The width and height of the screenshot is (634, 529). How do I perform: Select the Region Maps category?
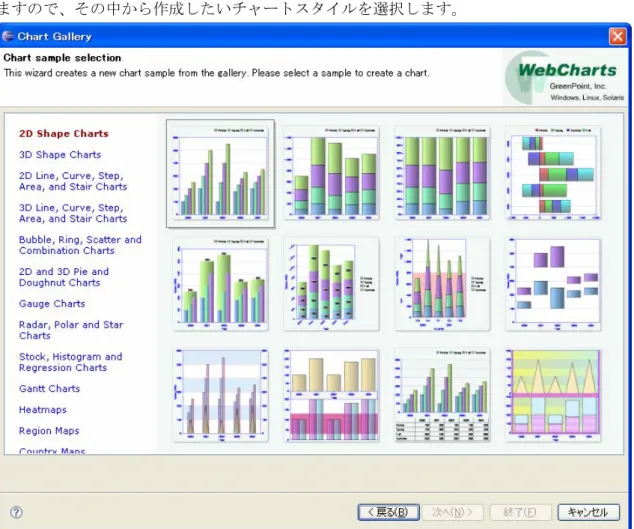pos(49,431)
